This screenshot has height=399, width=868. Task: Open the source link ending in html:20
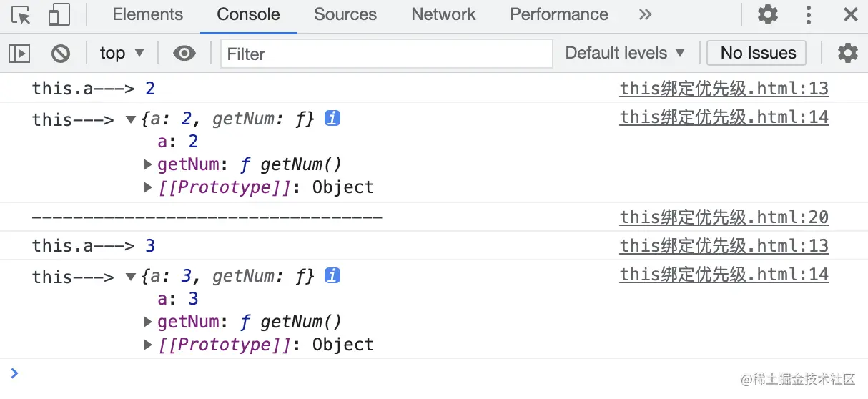[x=724, y=217]
